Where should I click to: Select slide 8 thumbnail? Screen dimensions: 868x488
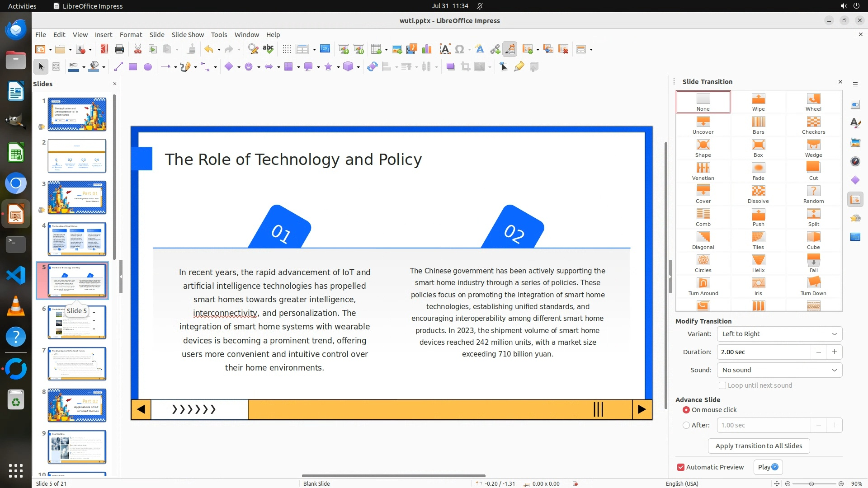click(x=77, y=405)
